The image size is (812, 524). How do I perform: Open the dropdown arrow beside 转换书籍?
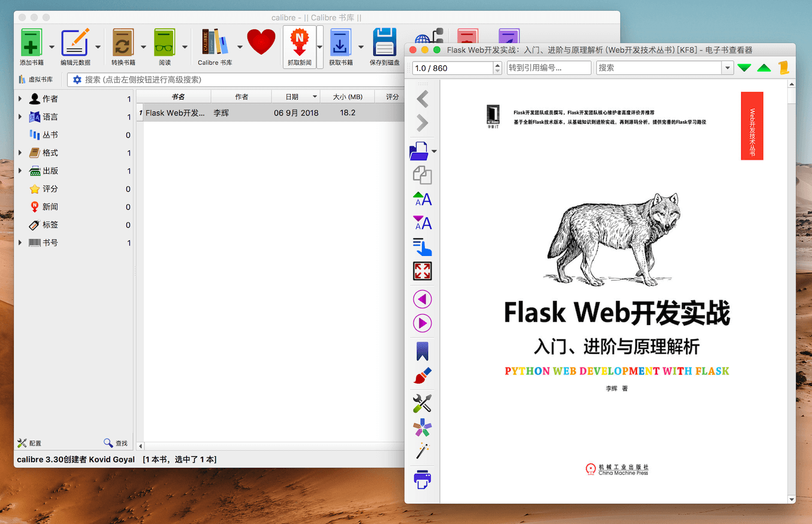[x=143, y=47]
